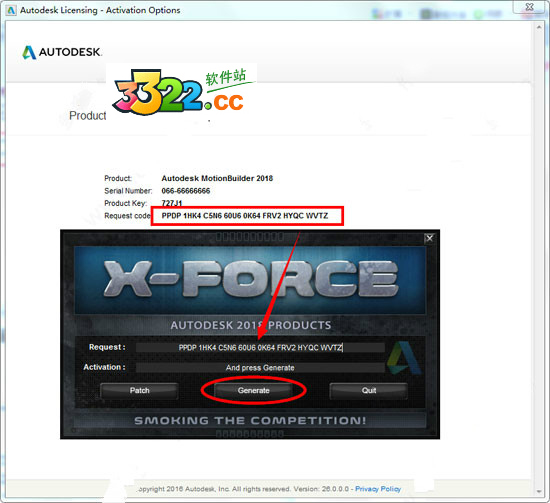Open the Privacy Policy link
Screen dimensions: 550x503
click(x=378, y=489)
